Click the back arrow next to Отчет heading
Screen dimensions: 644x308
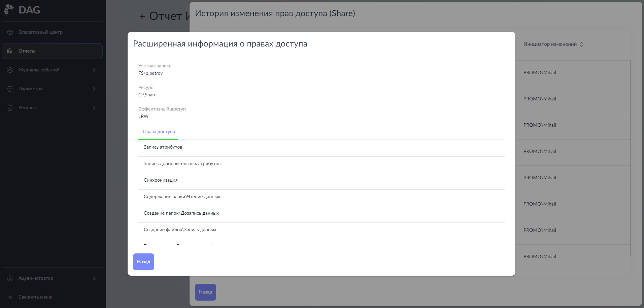coord(142,17)
